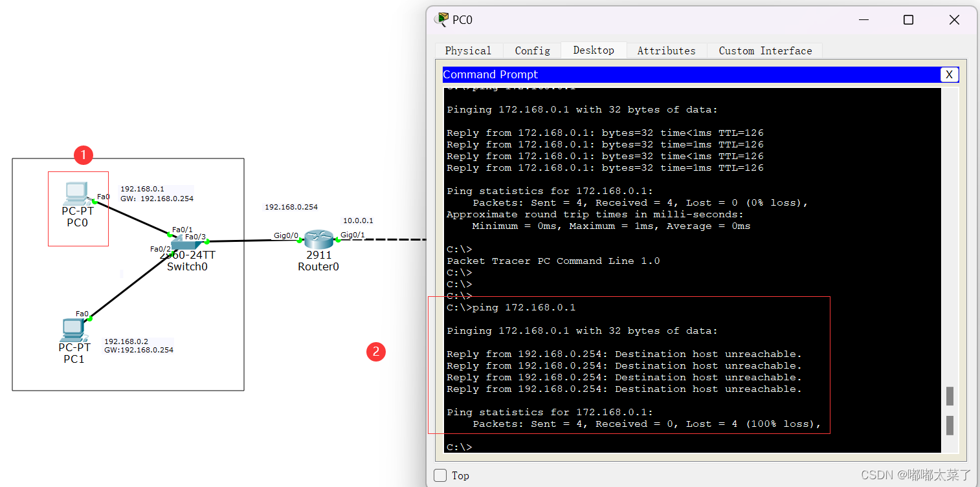Click the Router0 name label

[318, 266]
